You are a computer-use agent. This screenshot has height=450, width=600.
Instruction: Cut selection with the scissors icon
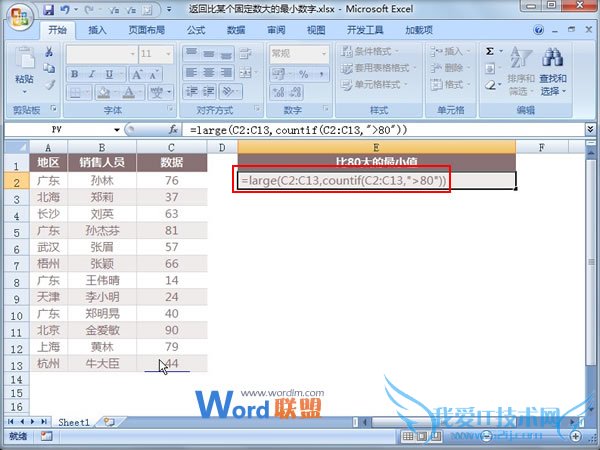(x=49, y=52)
